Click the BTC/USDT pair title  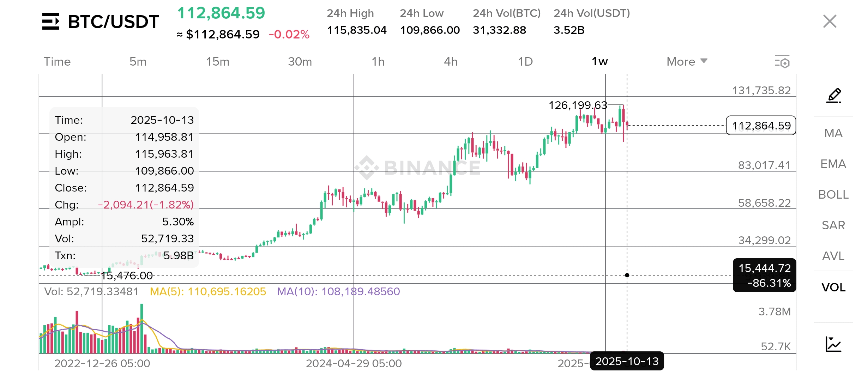click(x=113, y=22)
